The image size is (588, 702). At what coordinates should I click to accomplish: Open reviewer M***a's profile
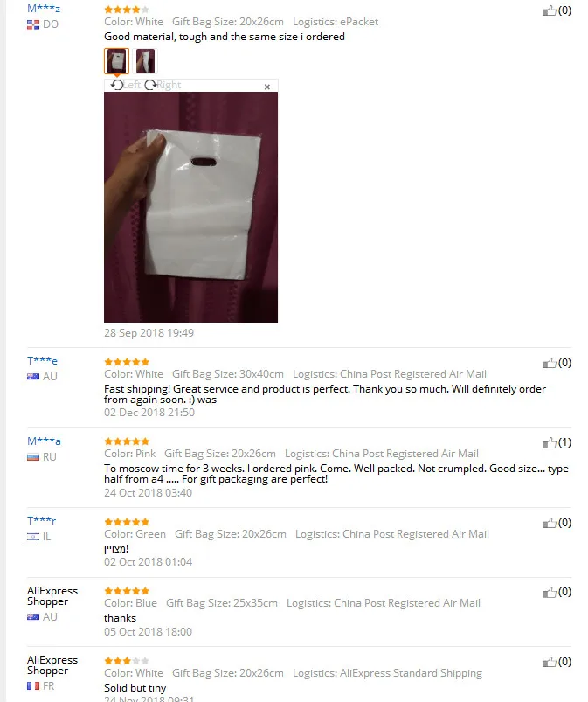[x=44, y=441]
